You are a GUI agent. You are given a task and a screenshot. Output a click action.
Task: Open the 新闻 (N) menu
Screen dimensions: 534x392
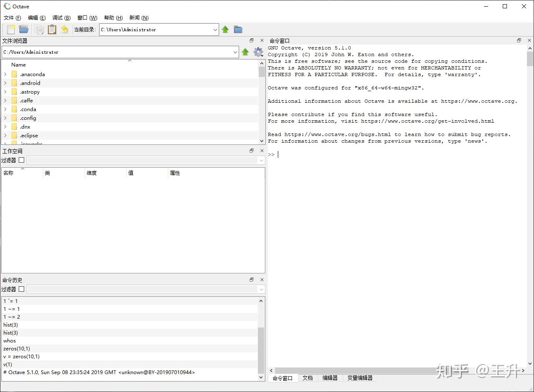click(139, 17)
